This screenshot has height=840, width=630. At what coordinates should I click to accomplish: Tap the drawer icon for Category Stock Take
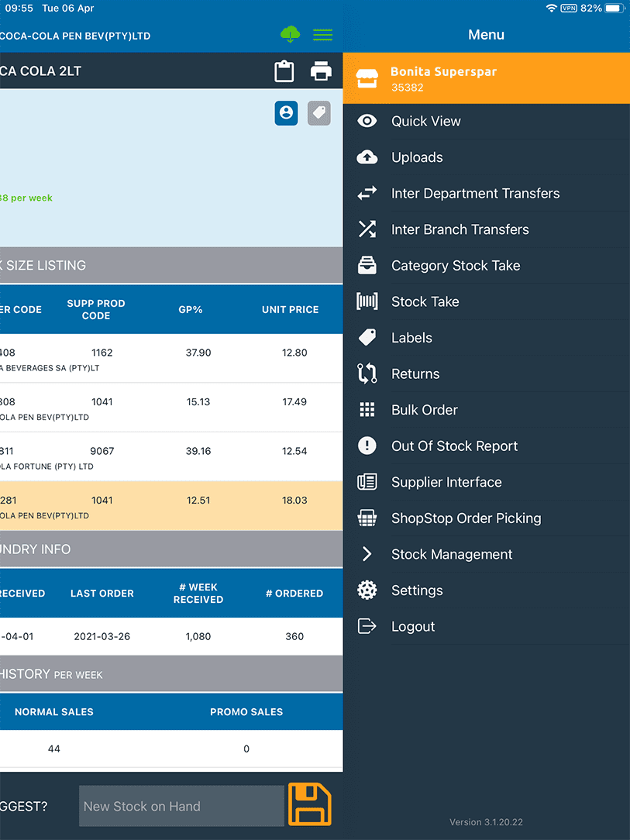pyautogui.click(x=367, y=265)
